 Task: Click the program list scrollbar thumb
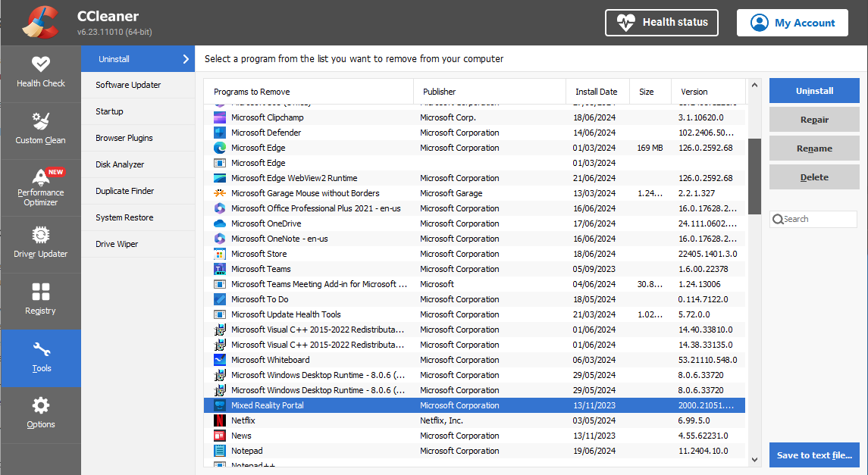click(754, 177)
